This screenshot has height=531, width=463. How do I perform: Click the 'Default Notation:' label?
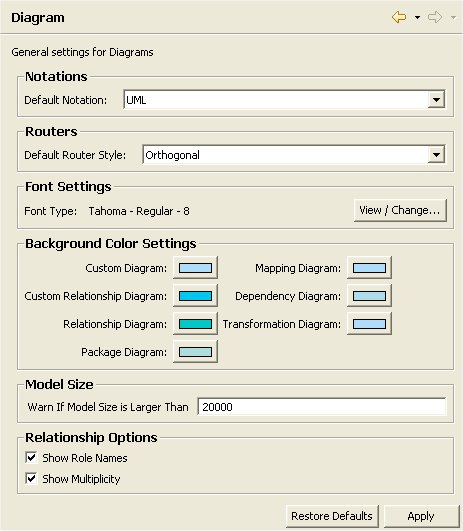pyautogui.click(x=65, y=100)
